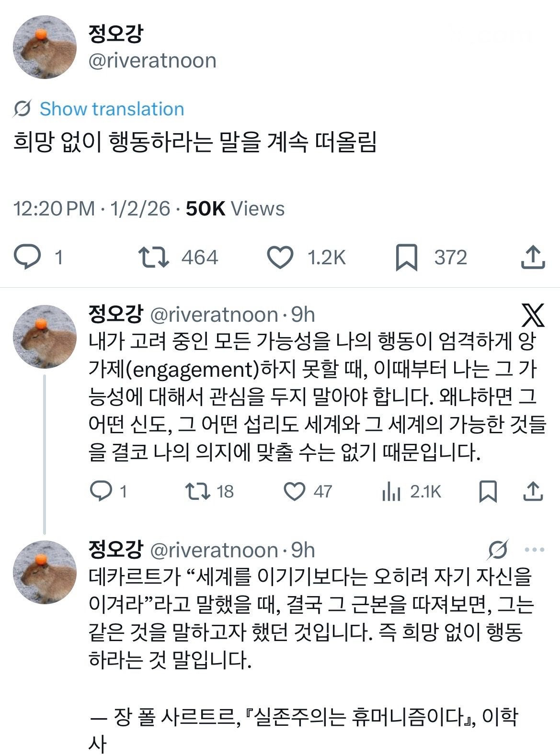Bookmark the first thread reply
Image resolution: width=560 pixels, height=756 pixels.
[x=488, y=491]
